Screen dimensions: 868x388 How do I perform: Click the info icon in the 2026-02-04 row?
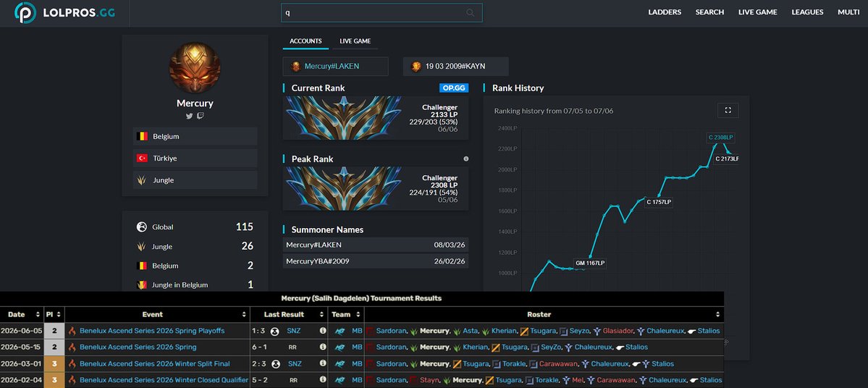pyautogui.click(x=323, y=380)
